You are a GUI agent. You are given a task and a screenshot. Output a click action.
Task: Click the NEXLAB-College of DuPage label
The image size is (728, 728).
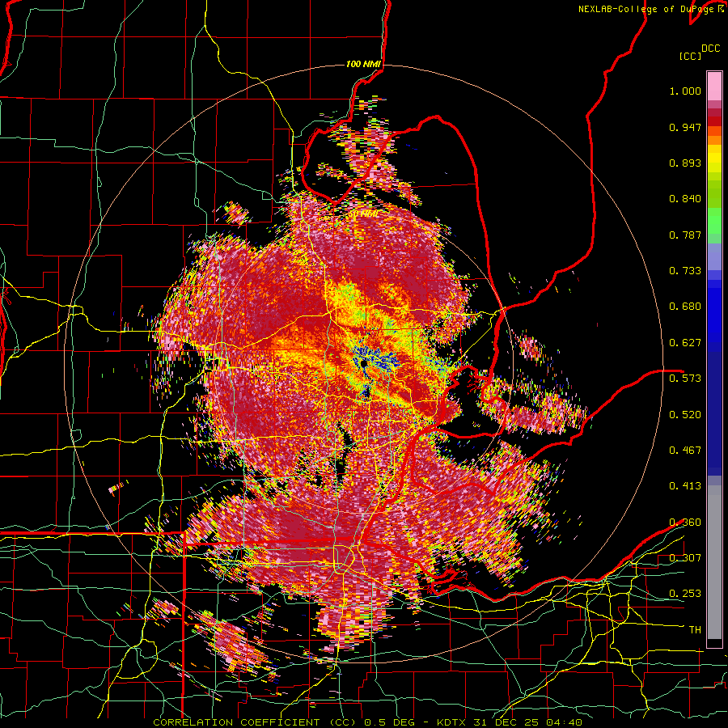(645, 9)
